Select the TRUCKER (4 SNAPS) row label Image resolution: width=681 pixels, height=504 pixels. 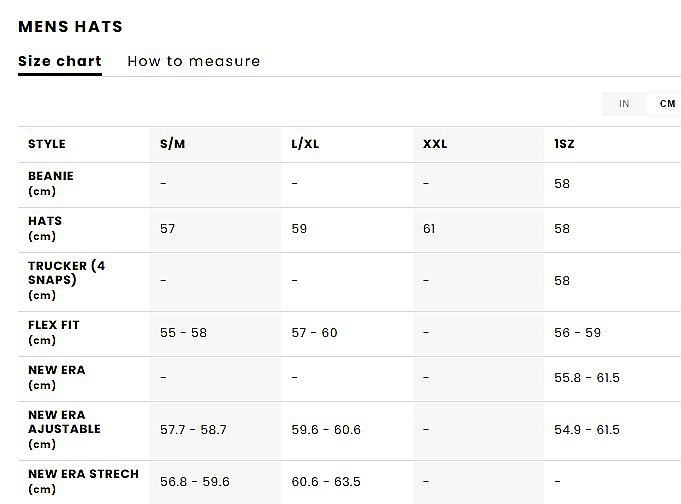[x=66, y=280]
